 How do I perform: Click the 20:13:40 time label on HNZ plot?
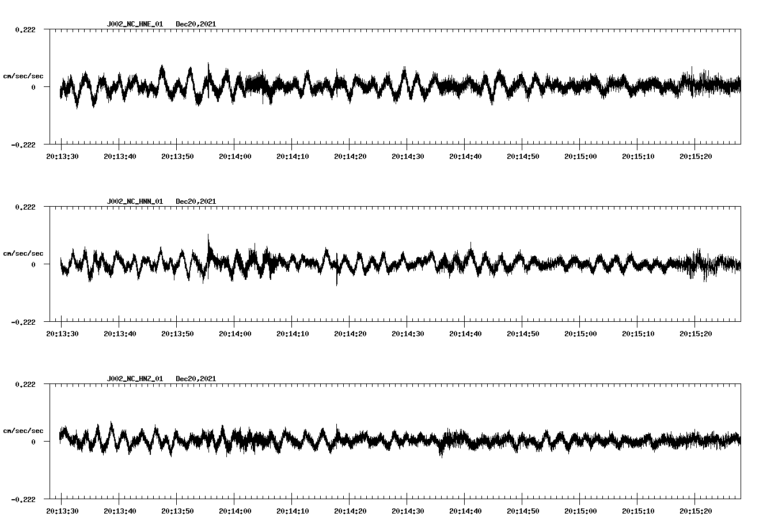(120, 511)
